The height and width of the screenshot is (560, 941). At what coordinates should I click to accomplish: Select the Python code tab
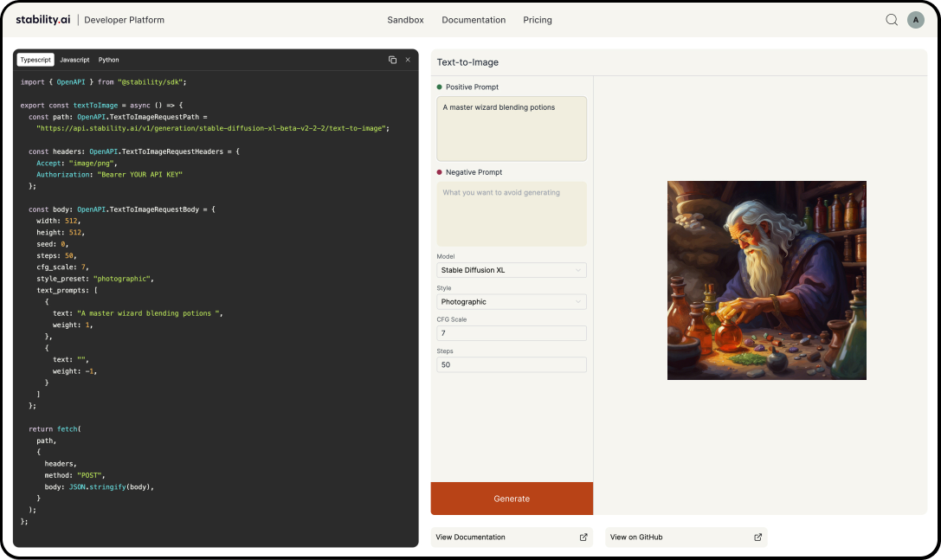tap(108, 60)
